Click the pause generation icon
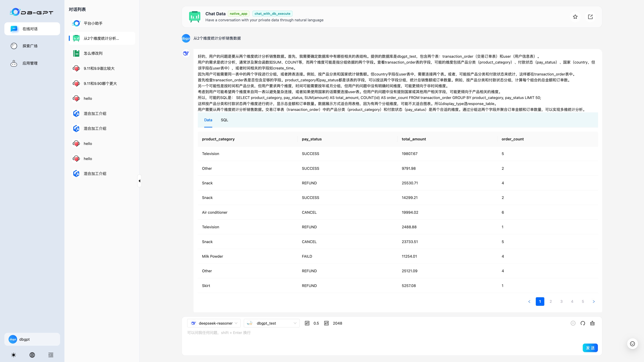644x362 pixels. (573, 323)
